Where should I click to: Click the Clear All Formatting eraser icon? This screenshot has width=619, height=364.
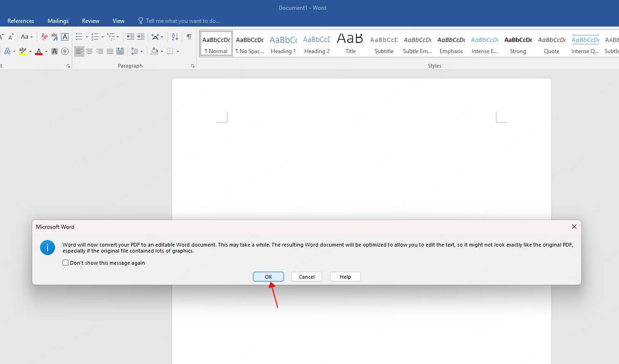point(44,36)
